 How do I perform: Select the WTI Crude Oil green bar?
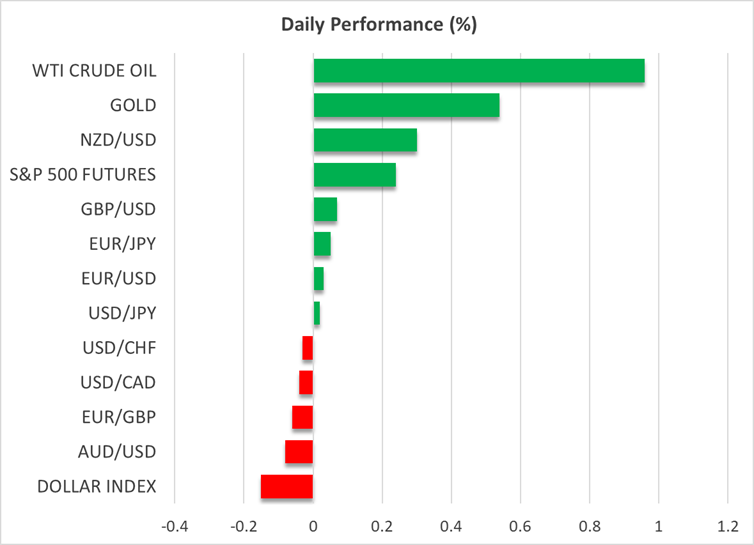tap(478, 71)
